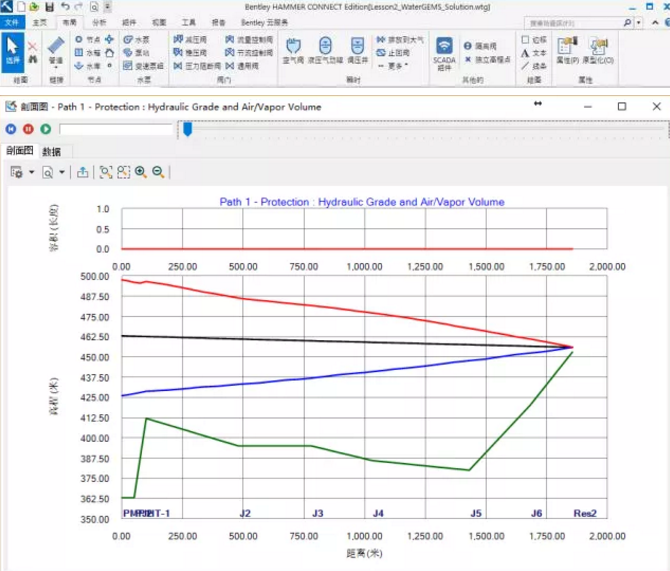The height and width of the screenshot is (571, 670).
Task: Click the 文件 file menu button
Action: (12, 21)
